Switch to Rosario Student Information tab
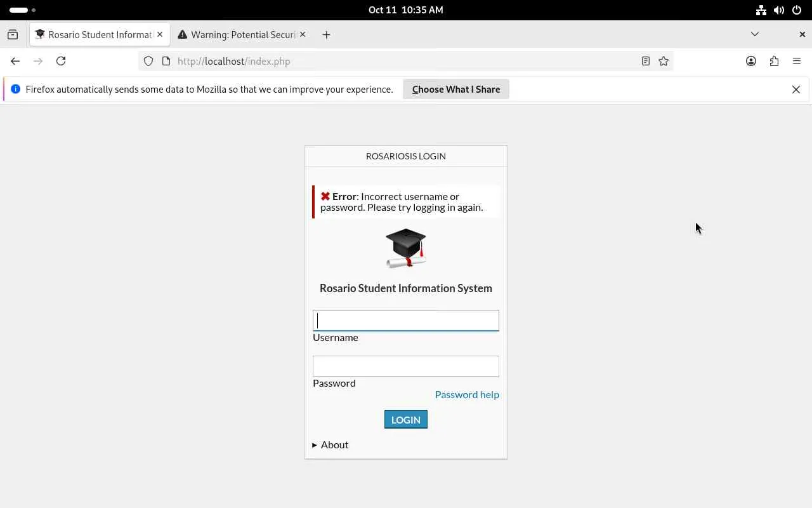 click(100, 34)
